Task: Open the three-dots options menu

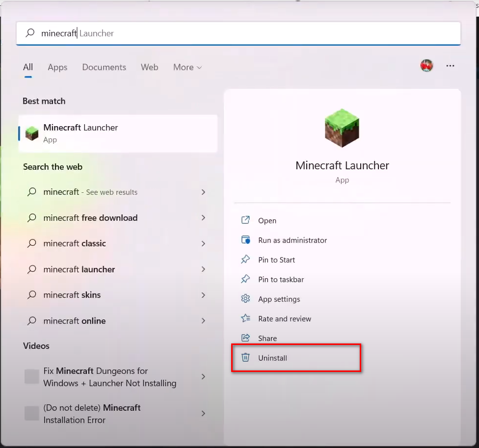Action: point(450,66)
